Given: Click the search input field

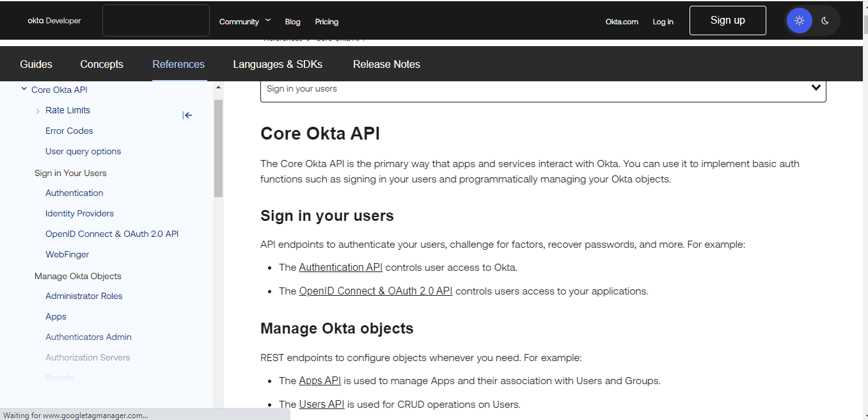Looking at the screenshot, I should [156, 21].
